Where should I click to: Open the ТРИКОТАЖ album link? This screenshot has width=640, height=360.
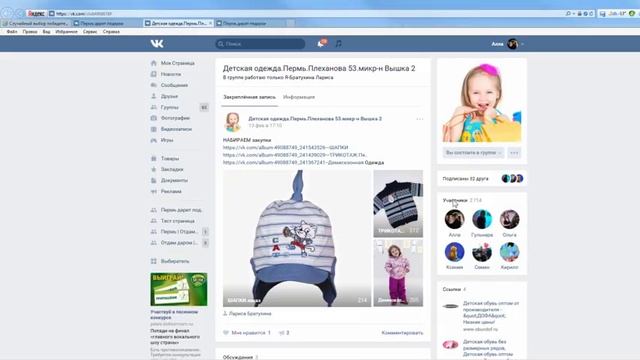coord(294,155)
